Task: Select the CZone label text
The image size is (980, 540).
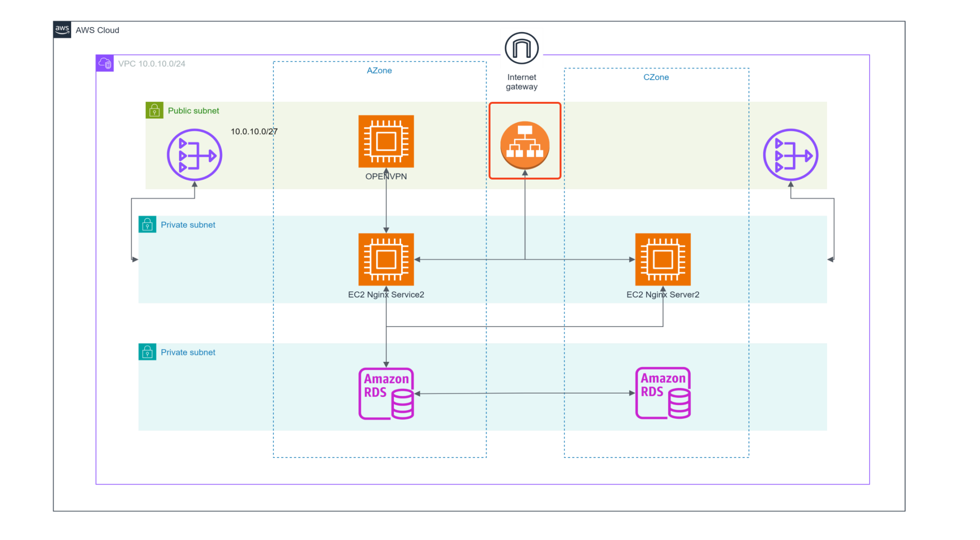Action: pos(656,77)
